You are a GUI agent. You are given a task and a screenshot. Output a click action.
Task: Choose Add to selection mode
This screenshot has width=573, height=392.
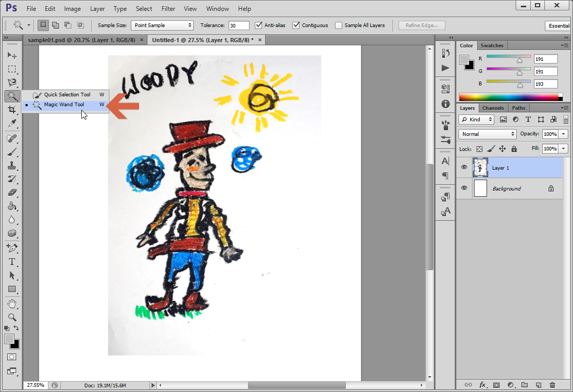[56, 25]
